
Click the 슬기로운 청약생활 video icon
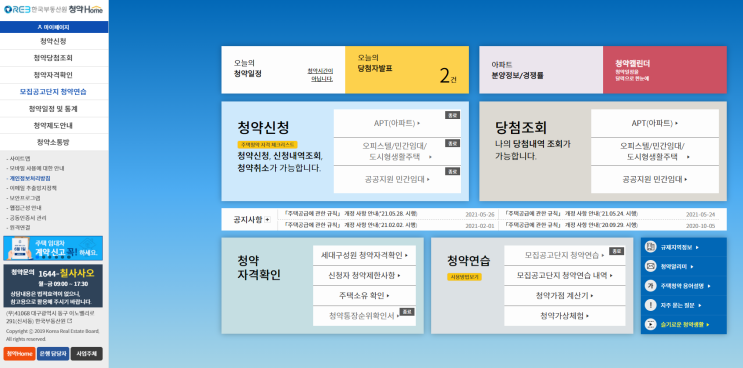point(651,324)
